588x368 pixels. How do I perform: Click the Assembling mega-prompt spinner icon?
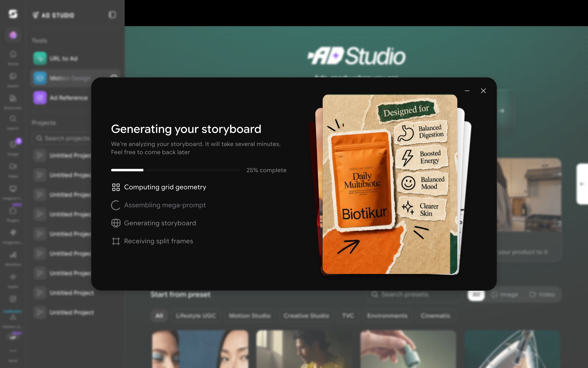tap(116, 205)
